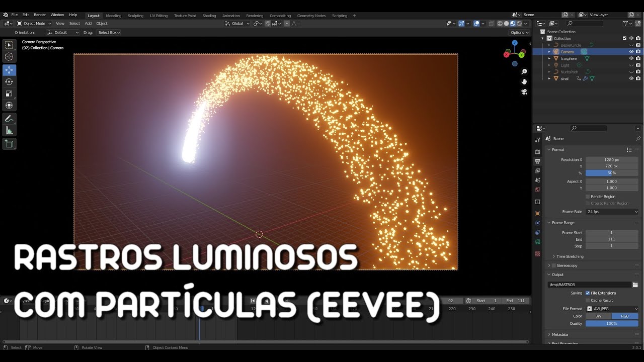
Task: Click the Options button
Action: coord(520,33)
